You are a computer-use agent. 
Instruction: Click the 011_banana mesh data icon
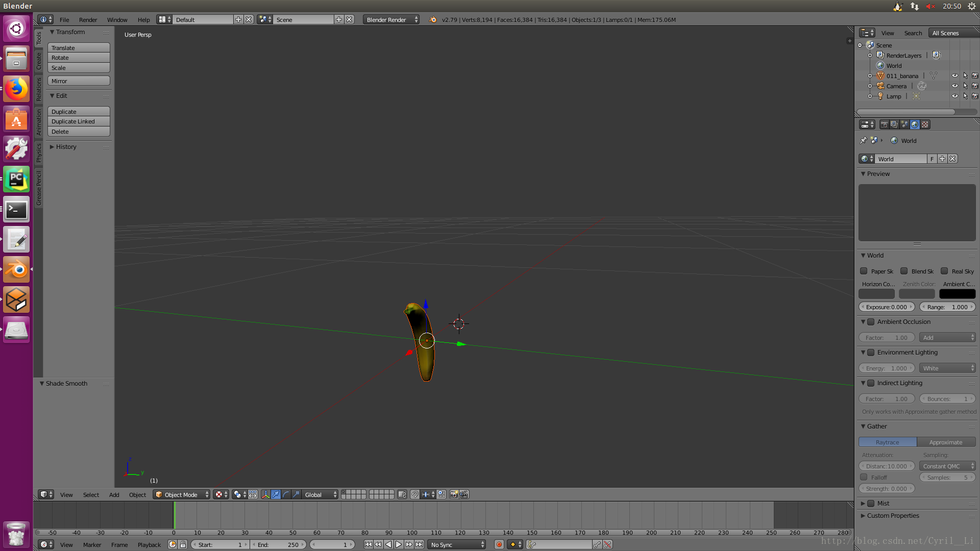(x=934, y=76)
